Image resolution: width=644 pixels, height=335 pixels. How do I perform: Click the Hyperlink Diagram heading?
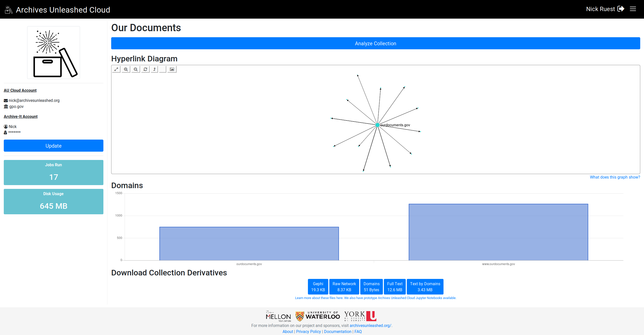144,59
